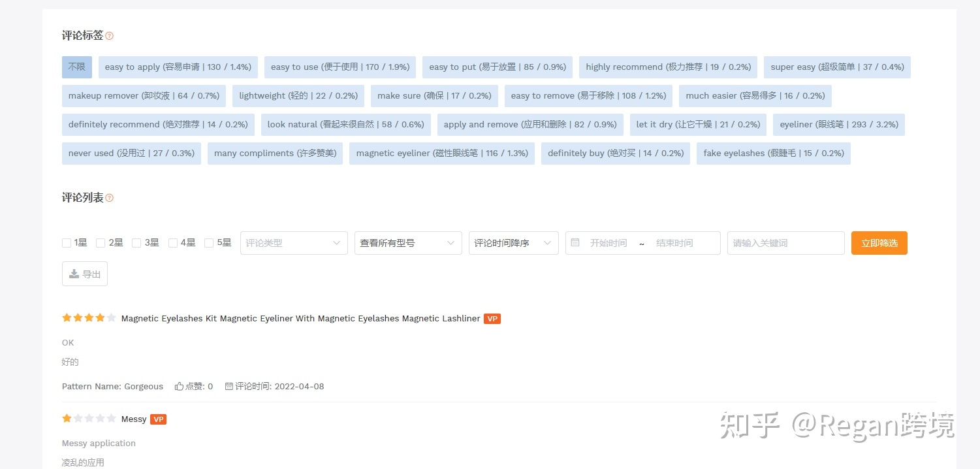Open the 查看所有型号 dropdown

[408, 243]
